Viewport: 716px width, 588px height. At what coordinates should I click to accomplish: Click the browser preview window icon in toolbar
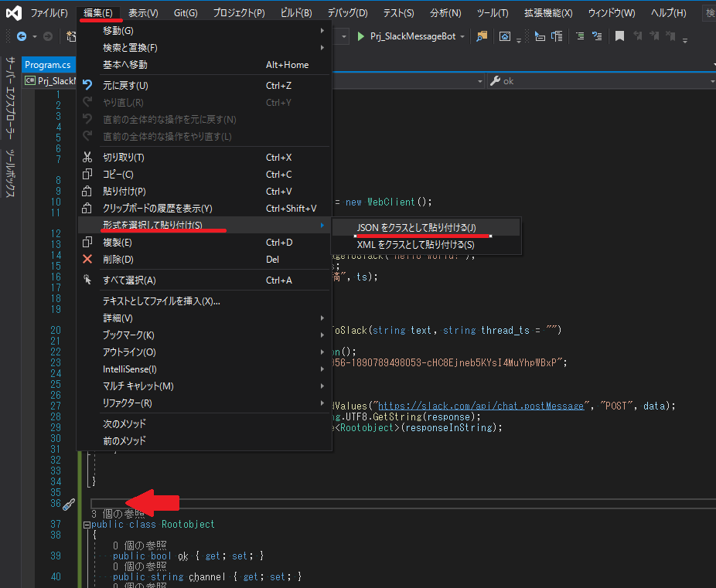[x=505, y=36]
